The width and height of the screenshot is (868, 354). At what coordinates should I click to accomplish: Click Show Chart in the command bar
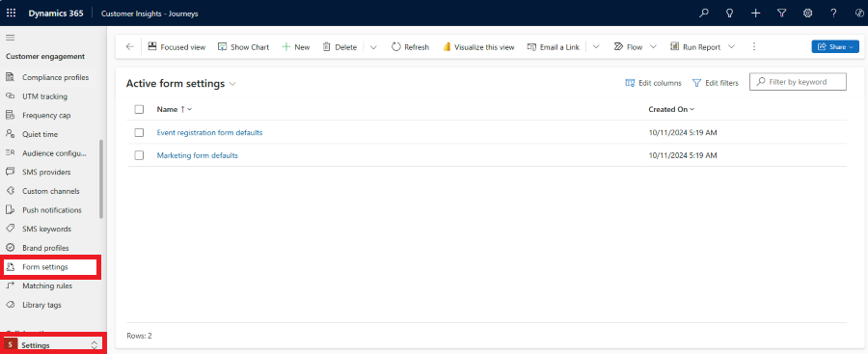[244, 47]
